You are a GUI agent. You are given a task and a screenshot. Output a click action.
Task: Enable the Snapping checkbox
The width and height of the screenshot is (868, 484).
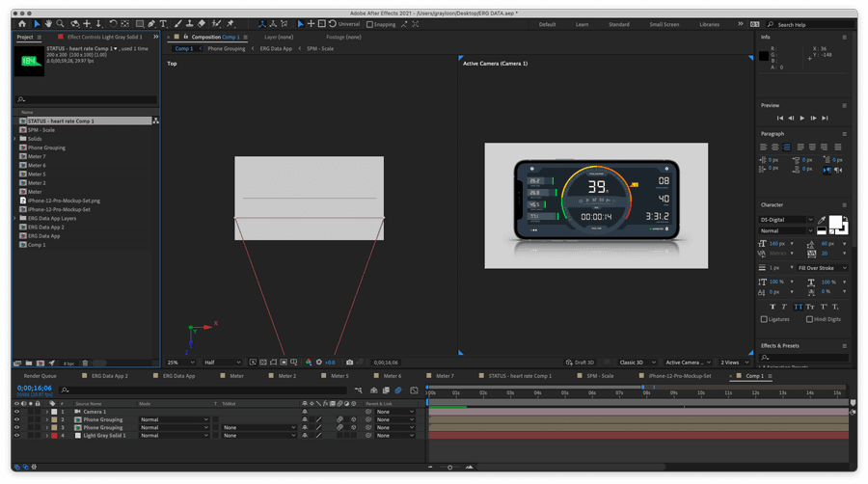(369, 24)
